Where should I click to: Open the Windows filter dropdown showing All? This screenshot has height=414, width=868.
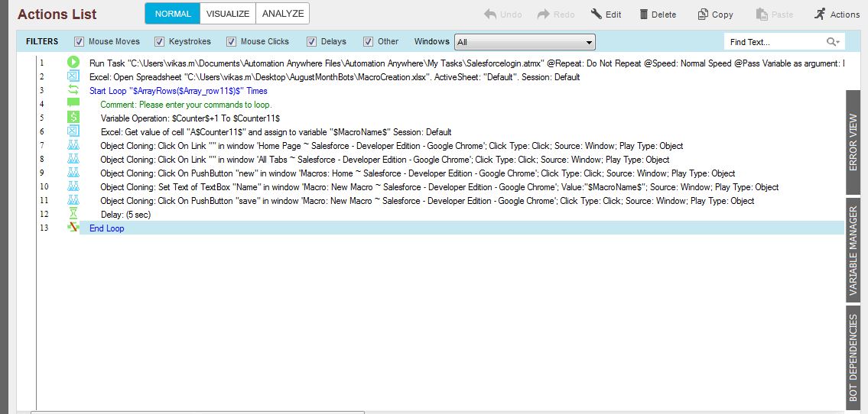(x=525, y=42)
